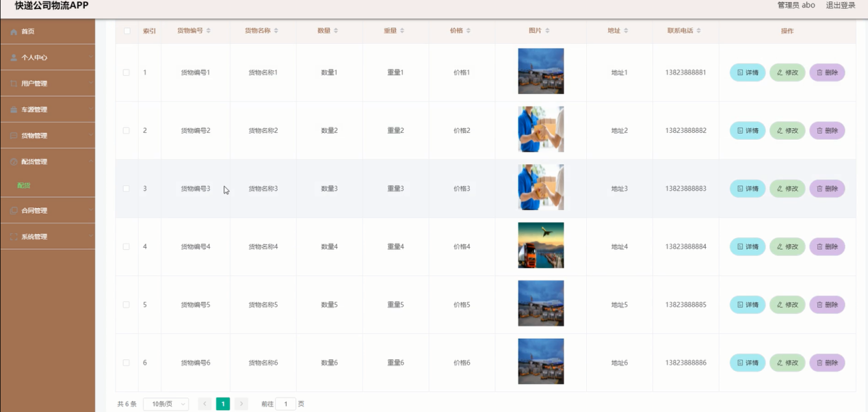The height and width of the screenshot is (412, 868).
Task: Go to next page arrow
Action: (241, 404)
